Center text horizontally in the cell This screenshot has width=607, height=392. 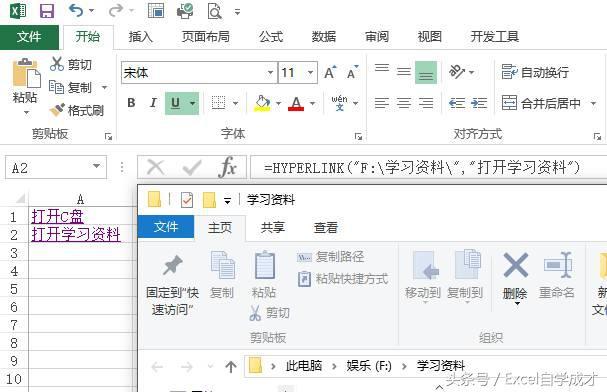[404, 103]
